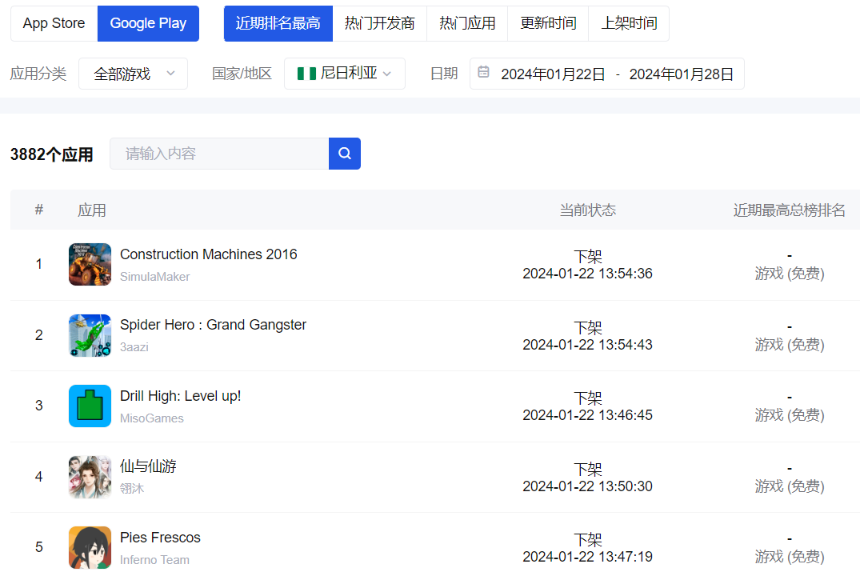
Task: Open the Spider Hero : Grand Gangster link
Action: pos(213,325)
